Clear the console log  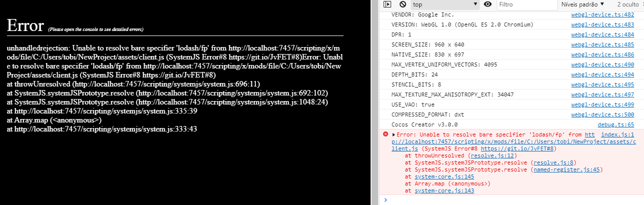(402, 4)
